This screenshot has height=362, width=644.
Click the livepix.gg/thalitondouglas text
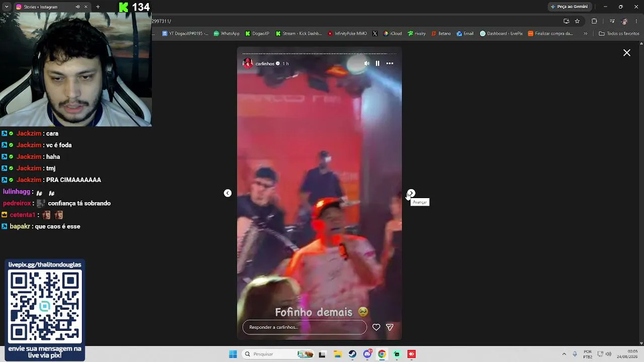[x=45, y=264]
